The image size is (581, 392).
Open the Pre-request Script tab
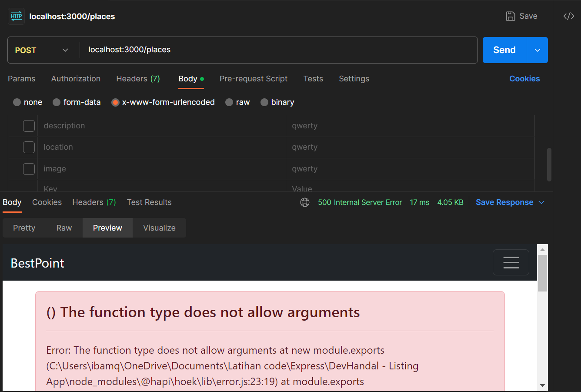pyautogui.click(x=254, y=79)
